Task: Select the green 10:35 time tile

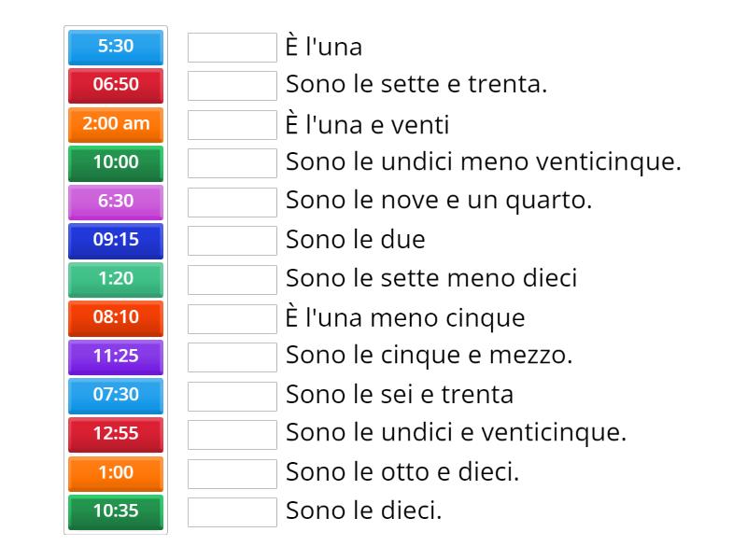Action: tap(115, 511)
